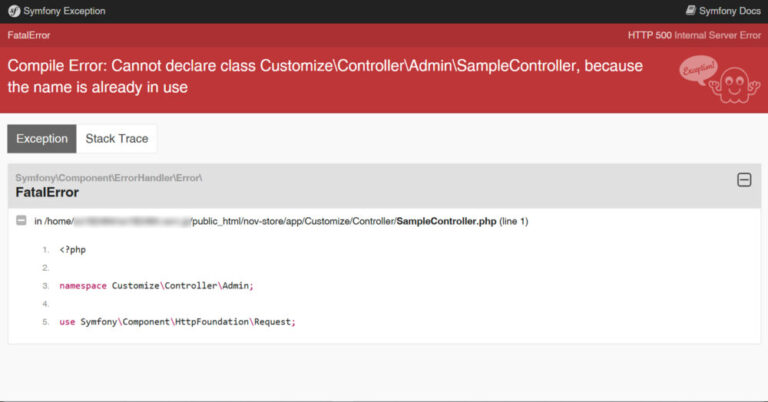768x402 pixels.
Task: Click the FatalError panel header title
Action: click(47, 192)
